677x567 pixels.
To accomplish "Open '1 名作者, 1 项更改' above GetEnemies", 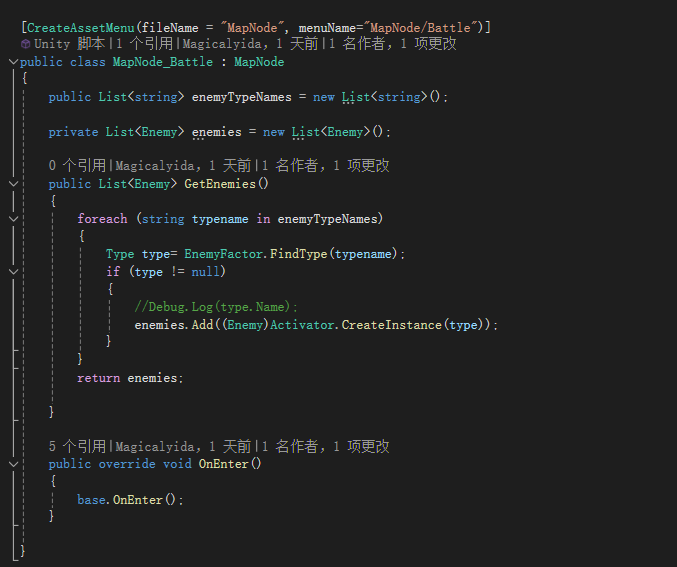I will coord(325,165).
